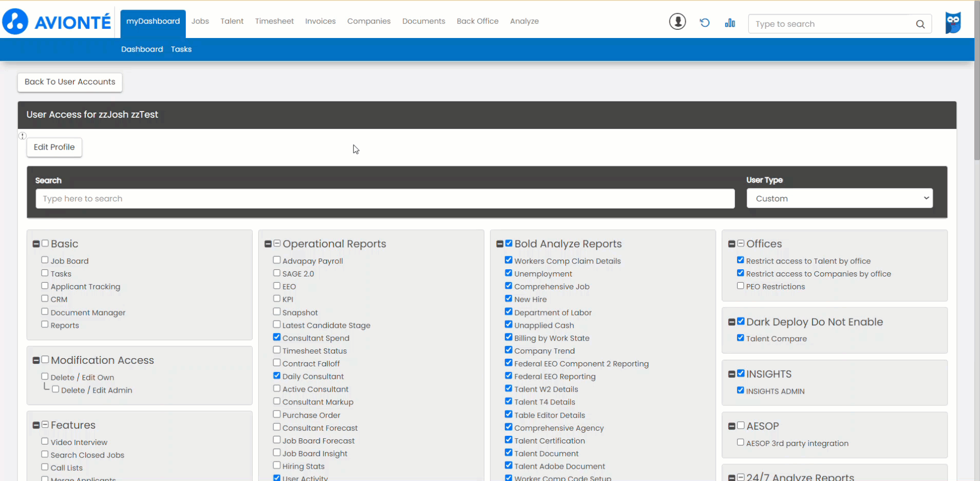
Task: Go to the Tasks sub-tab
Action: 181,49
